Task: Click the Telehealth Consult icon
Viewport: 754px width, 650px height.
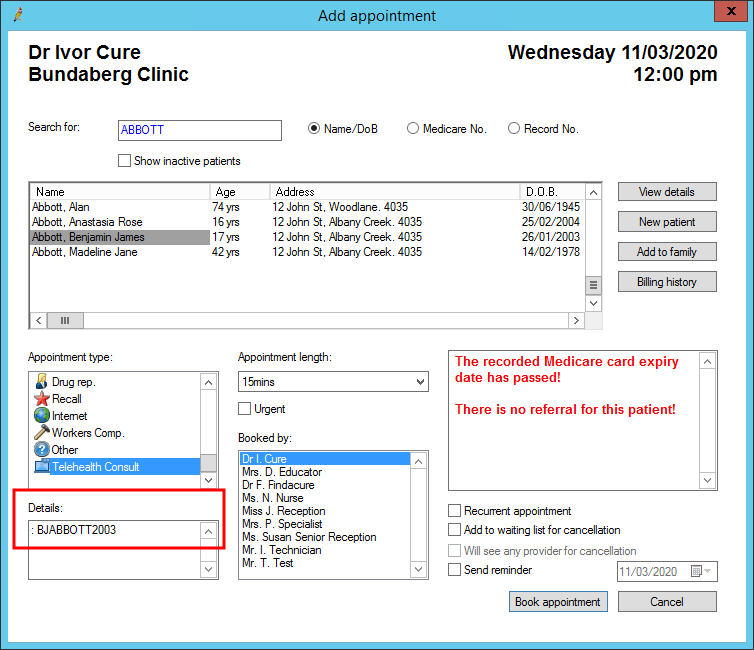Action: click(41, 467)
